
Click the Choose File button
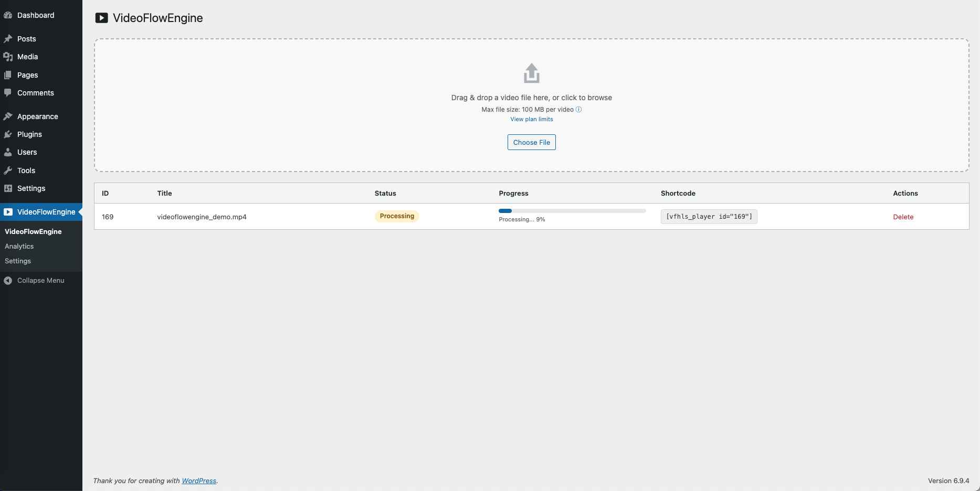pyautogui.click(x=532, y=142)
